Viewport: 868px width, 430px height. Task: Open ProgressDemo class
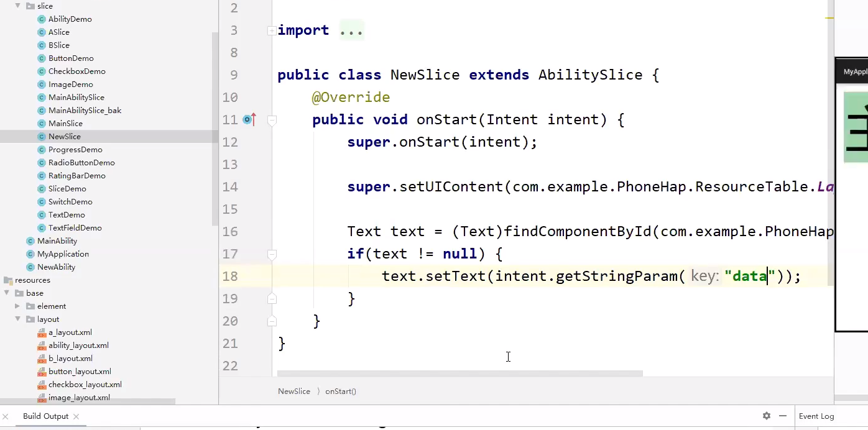75,150
